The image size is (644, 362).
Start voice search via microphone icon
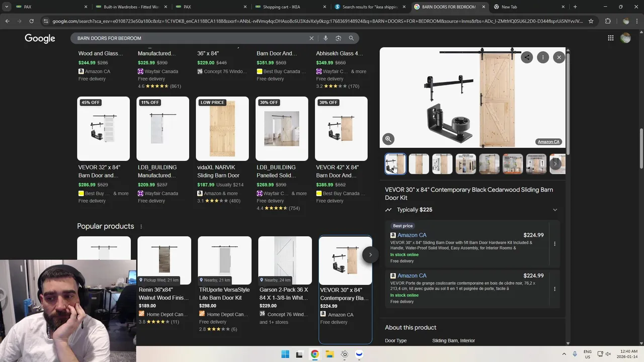click(326, 38)
